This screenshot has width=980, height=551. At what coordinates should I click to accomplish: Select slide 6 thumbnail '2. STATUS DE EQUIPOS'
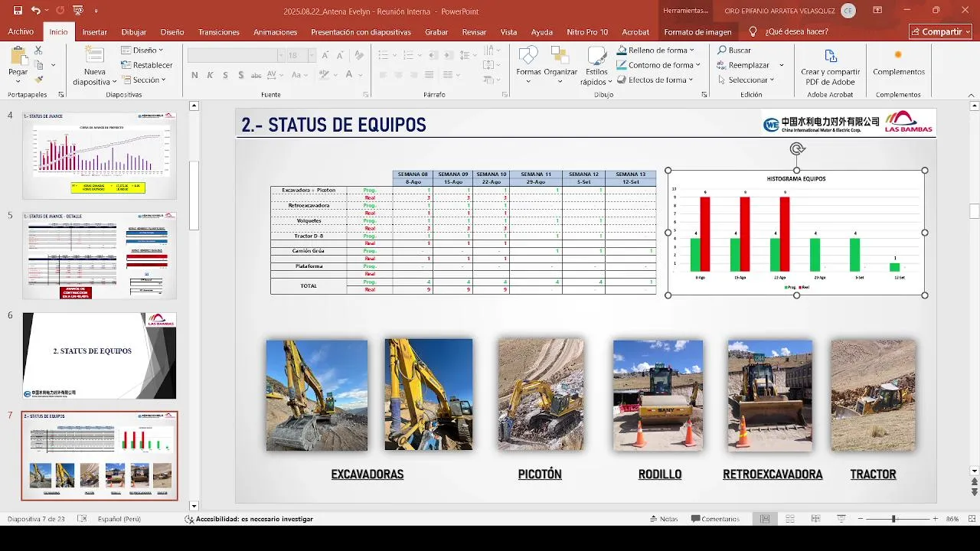(100, 356)
